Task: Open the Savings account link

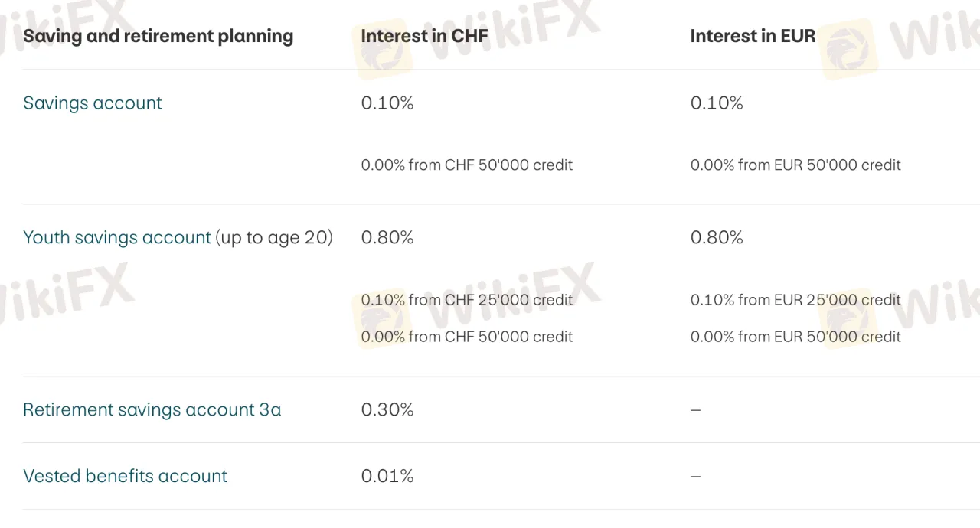Action: click(93, 103)
